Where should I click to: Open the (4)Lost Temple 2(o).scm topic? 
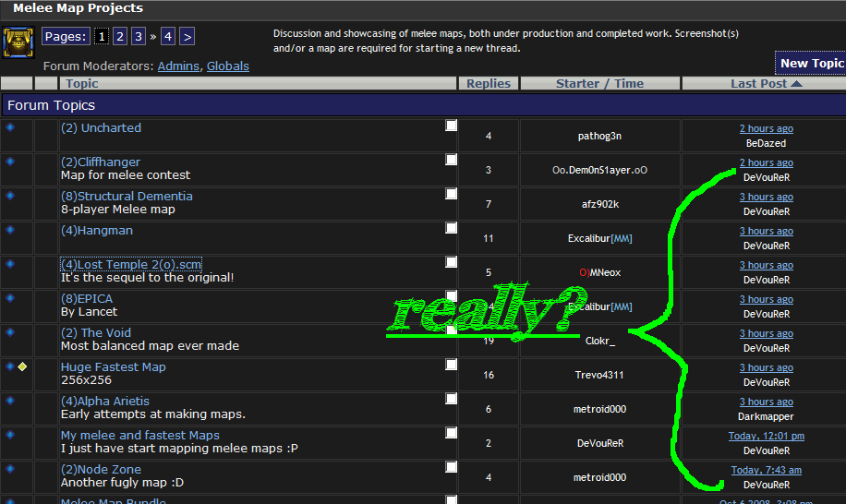click(x=131, y=265)
